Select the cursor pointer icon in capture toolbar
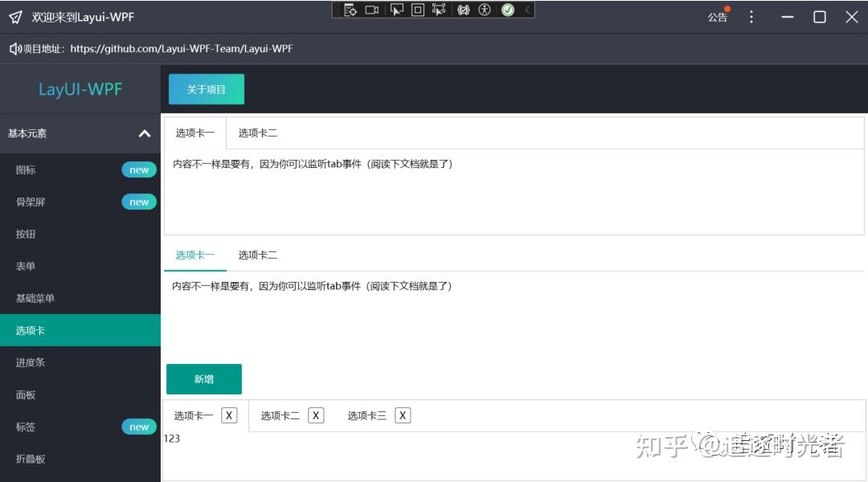This screenshot has height=482, width=868. pyautogui.click(x=396, y=11)
